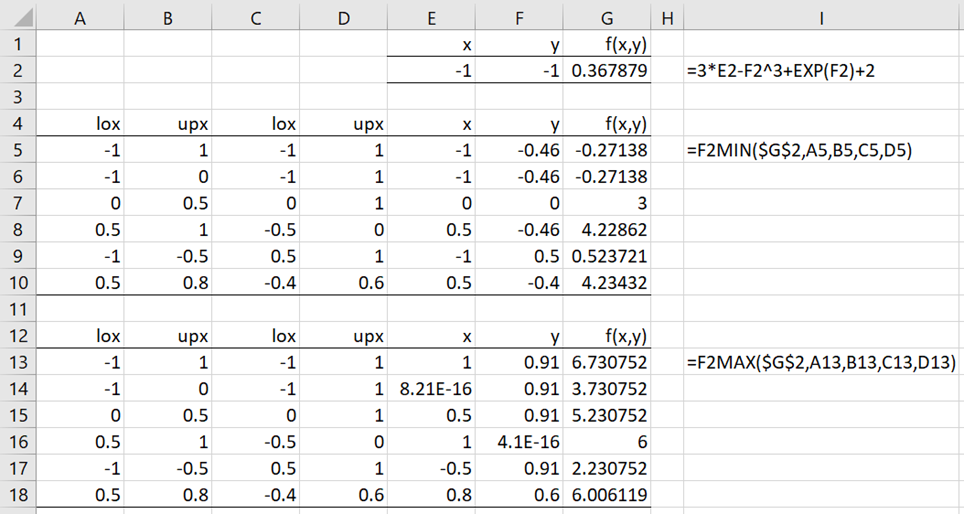Click cell G8 with value 4.22862

607,229
